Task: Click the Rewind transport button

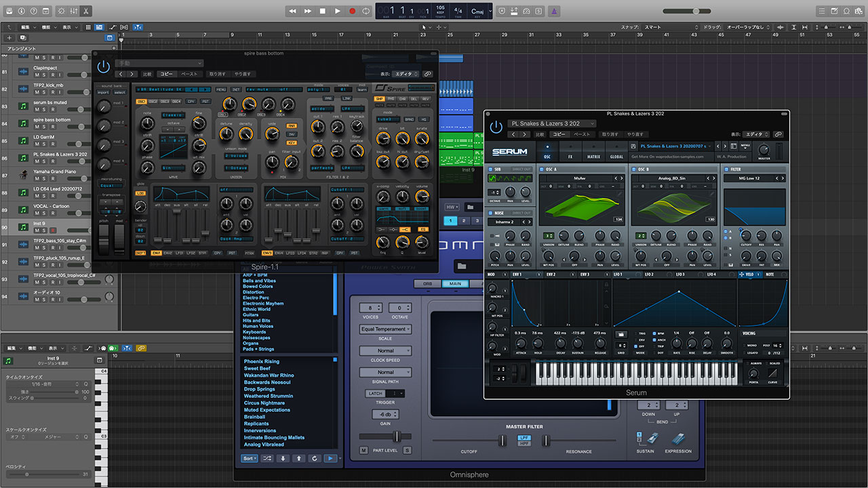Action: tap(292, 11)
